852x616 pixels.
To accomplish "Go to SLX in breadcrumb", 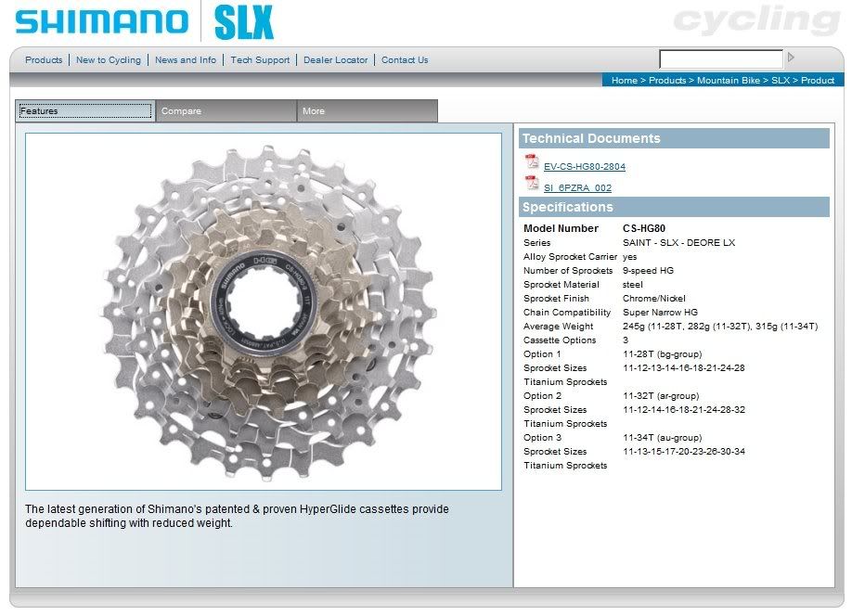I will [x=781, y=81].
